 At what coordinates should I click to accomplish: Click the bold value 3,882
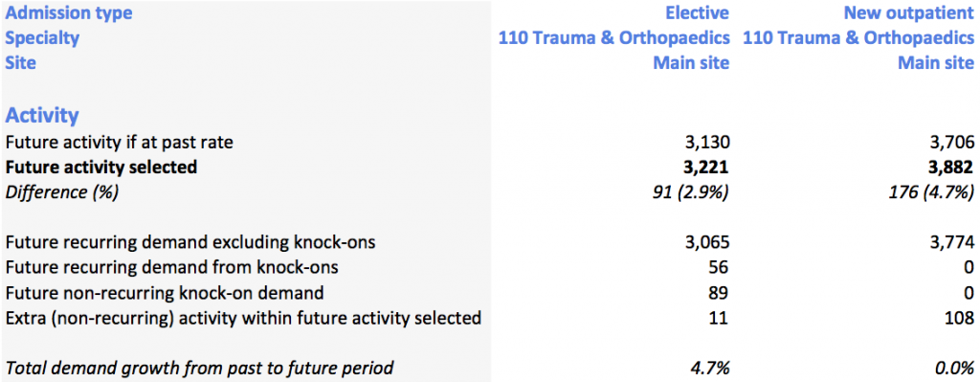tap(948, 168)
